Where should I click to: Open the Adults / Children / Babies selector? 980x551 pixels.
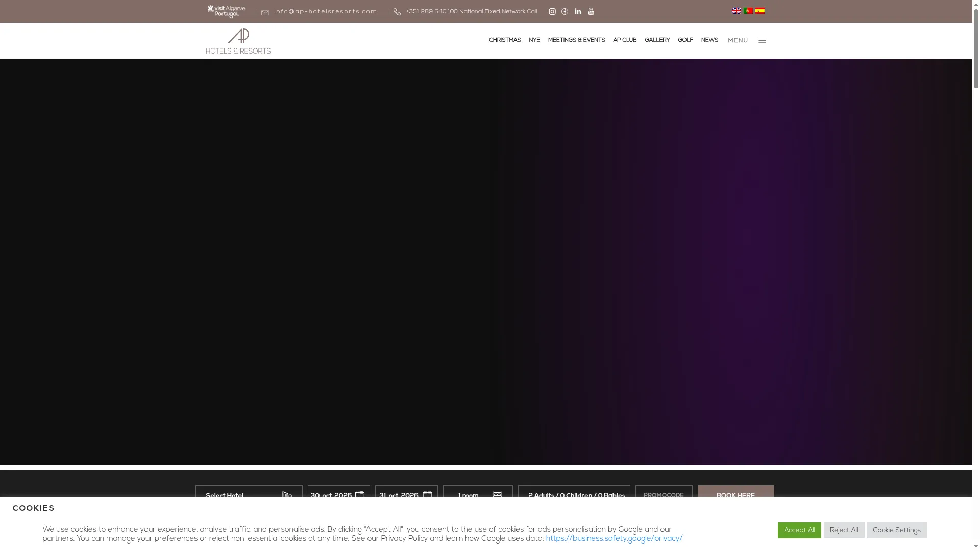click(574, 495)
